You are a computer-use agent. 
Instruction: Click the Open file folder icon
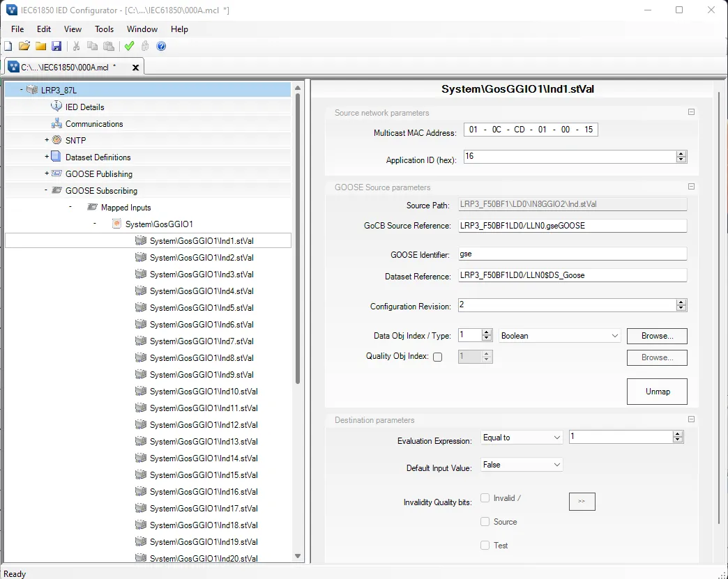24,46
